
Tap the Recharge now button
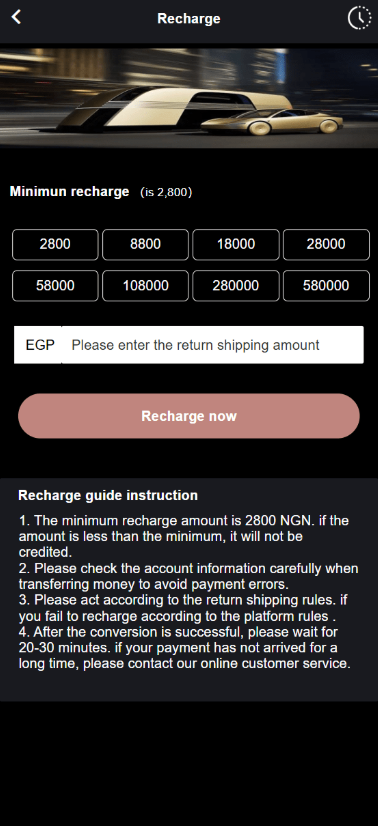(x=189, y=416)
